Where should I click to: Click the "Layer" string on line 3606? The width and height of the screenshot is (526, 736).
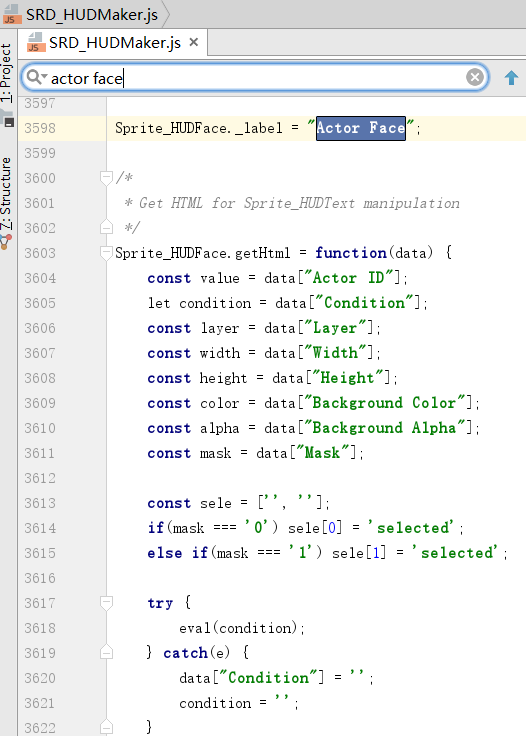[x=335, y=328]
